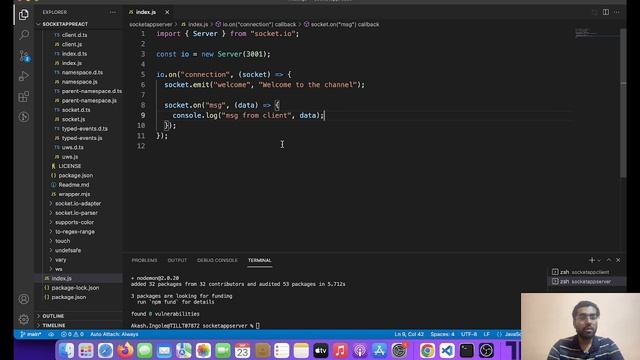Launch Safari from the dock
640x360 pixels.
click(105, 350)
